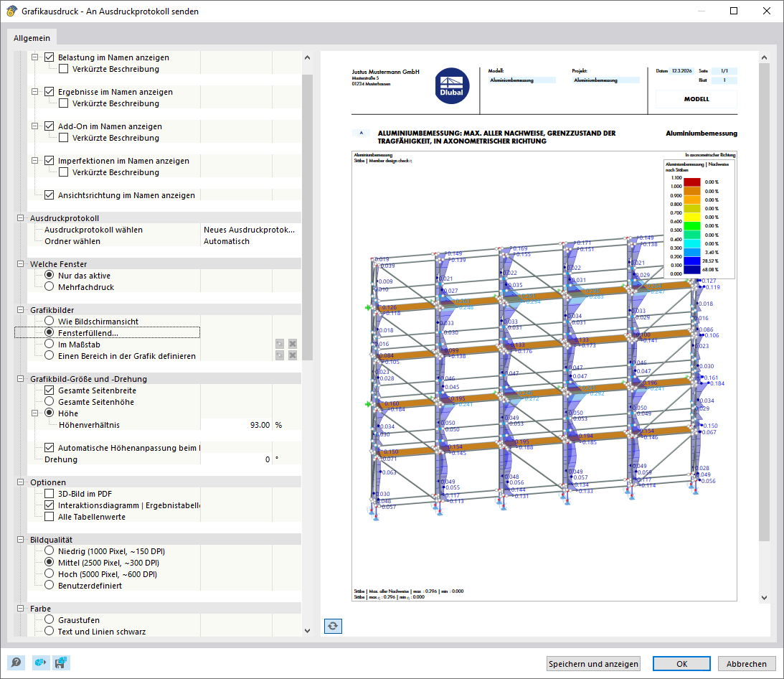Enable Alle Tabellenwerte checkbox
Screen dimensions: 784x679
point(49,517)
